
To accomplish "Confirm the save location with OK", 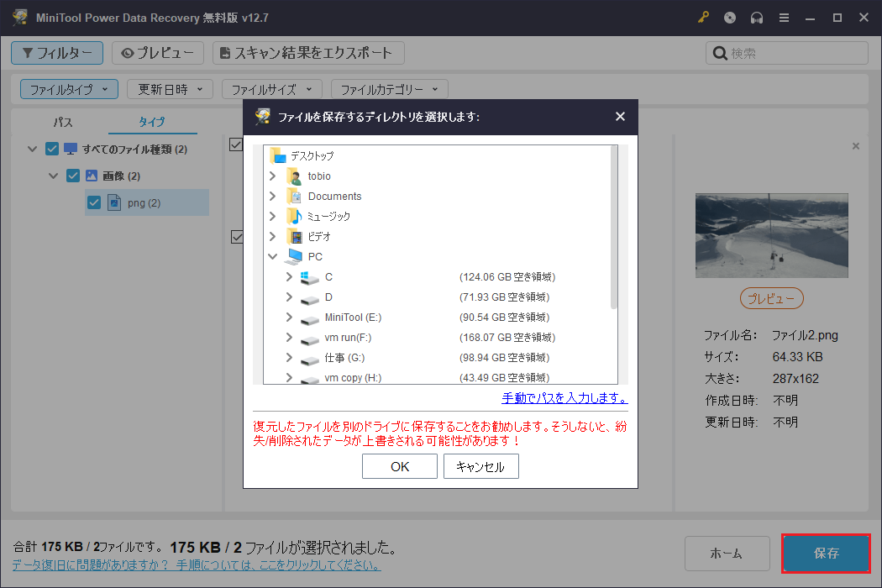I will pyautogui.click(x=400, y=466).
